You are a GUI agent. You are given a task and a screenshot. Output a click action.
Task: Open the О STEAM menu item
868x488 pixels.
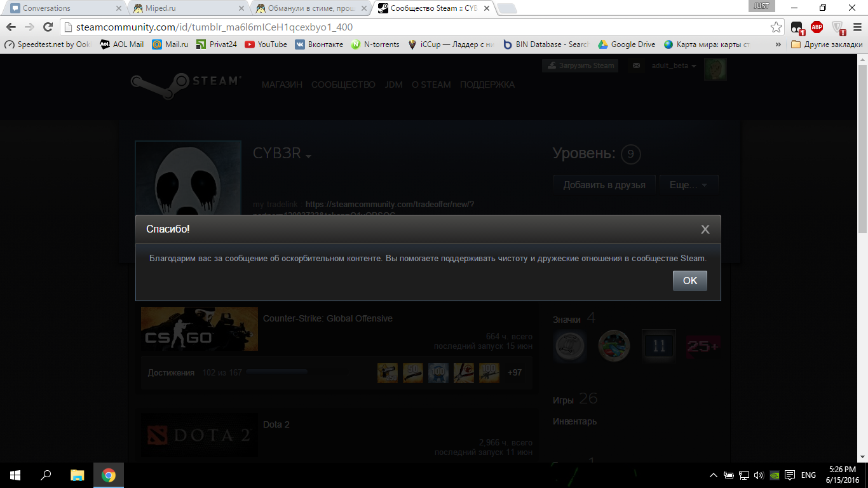[x=431, y=85]
